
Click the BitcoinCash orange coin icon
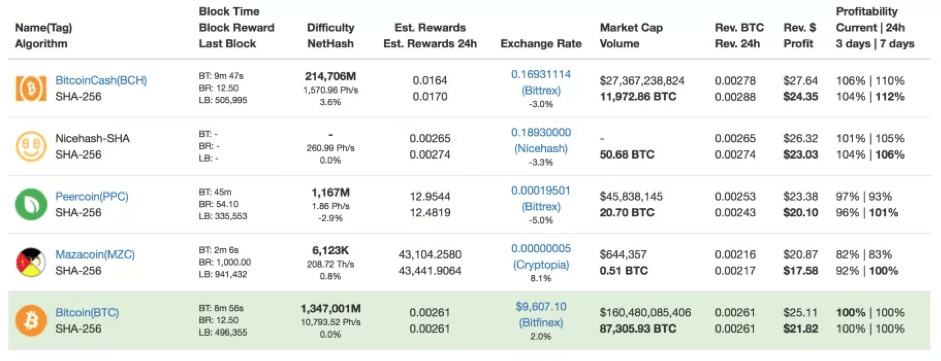31,88
